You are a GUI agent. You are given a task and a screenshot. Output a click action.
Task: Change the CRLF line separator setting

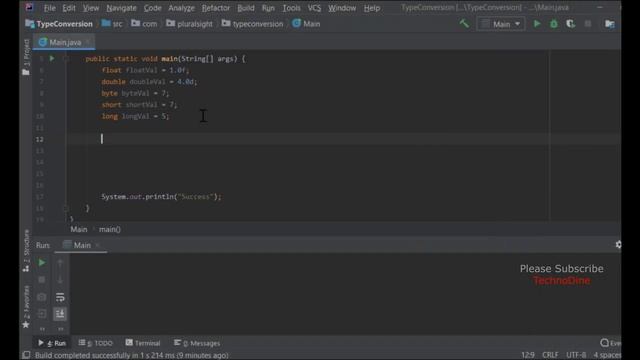pyautogui.click(x=550, y=355)
